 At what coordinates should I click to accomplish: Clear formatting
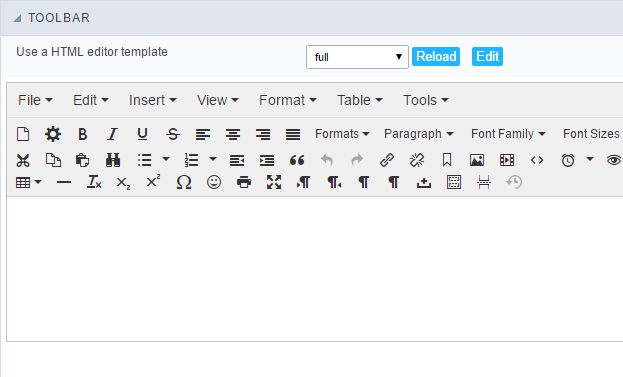click(x=94, y=182)
